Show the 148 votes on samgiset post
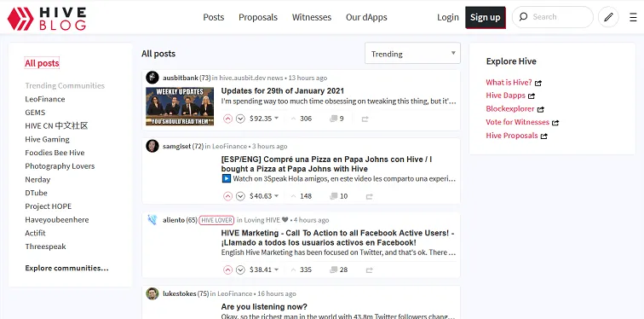The image size is (644, 319). [x=301, y=196]
